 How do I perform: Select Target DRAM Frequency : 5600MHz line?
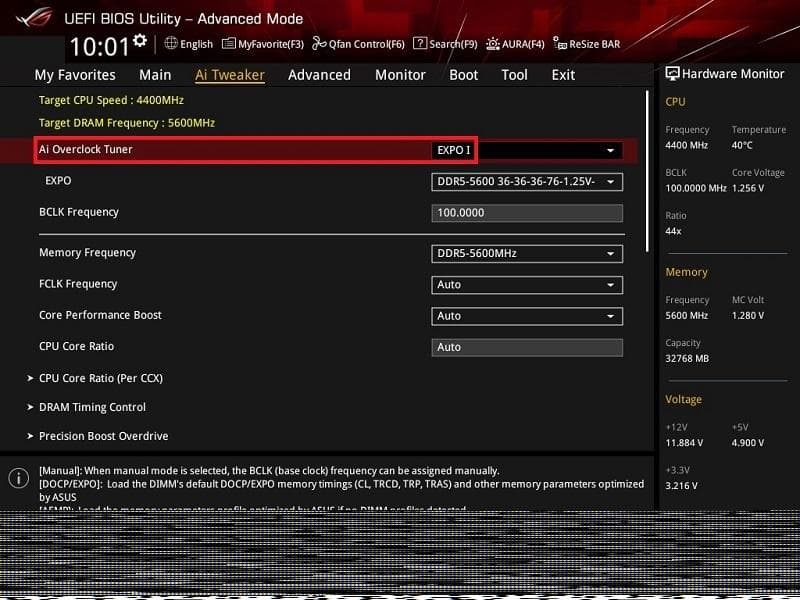(127, 123)
